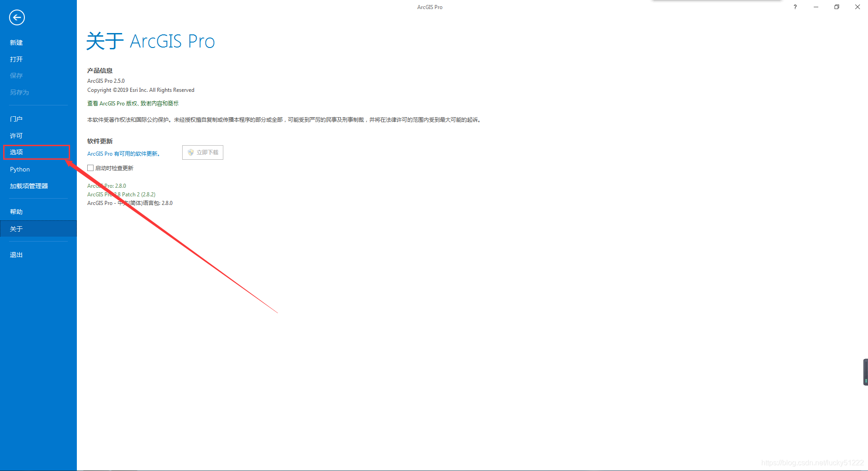Restore down the ArcGIS Pro window
868x471 pixels.
(x=837, y=7)
